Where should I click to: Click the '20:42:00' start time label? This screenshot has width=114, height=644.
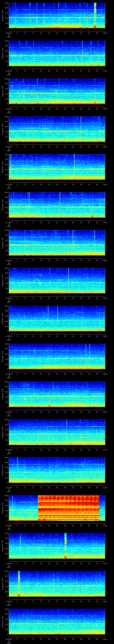[x=9, y=525]
